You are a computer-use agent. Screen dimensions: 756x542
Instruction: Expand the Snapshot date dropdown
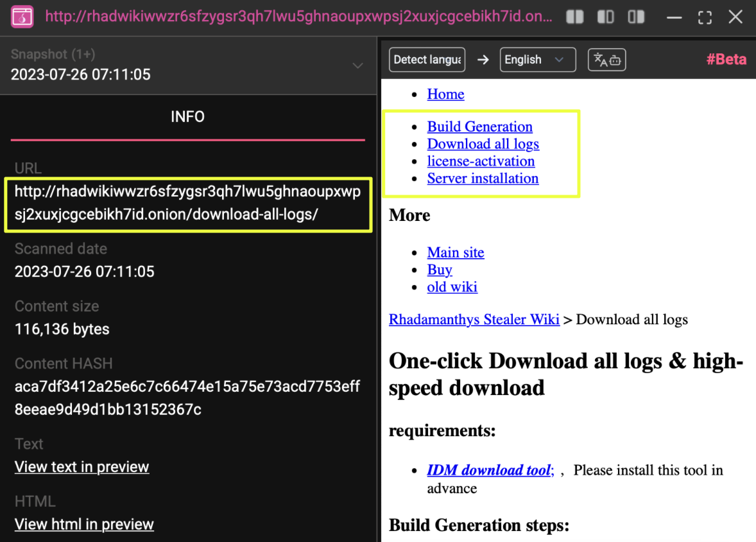tap(357, 66)
